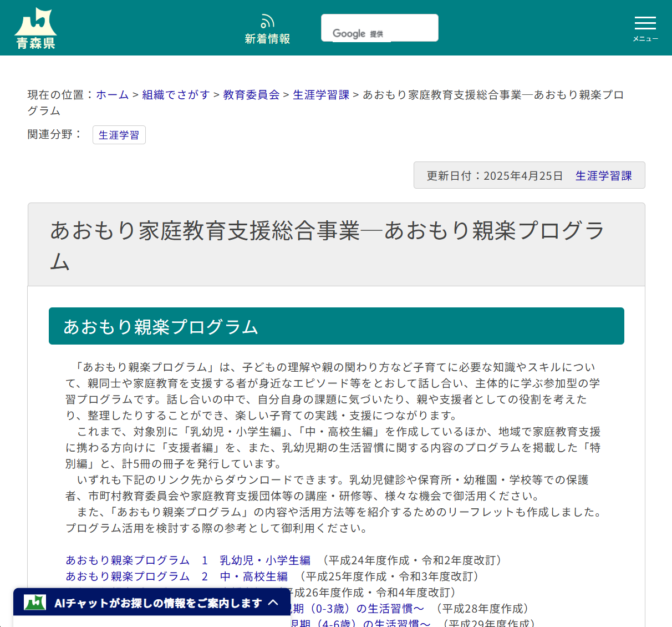Open the 組織でさがす breadcrumb link
The width and height of the screenshot is (672, 627).
tap(176, 94)
